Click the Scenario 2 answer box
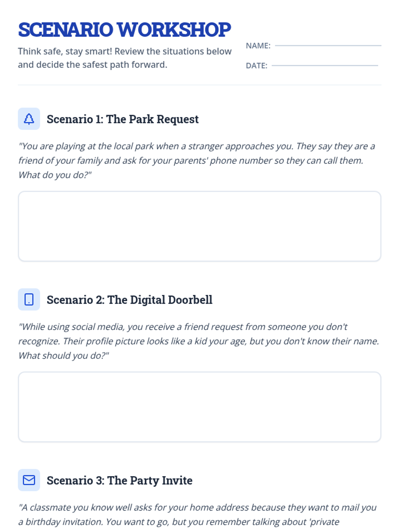This screenshot has width=399, height=532. (199, 407)
